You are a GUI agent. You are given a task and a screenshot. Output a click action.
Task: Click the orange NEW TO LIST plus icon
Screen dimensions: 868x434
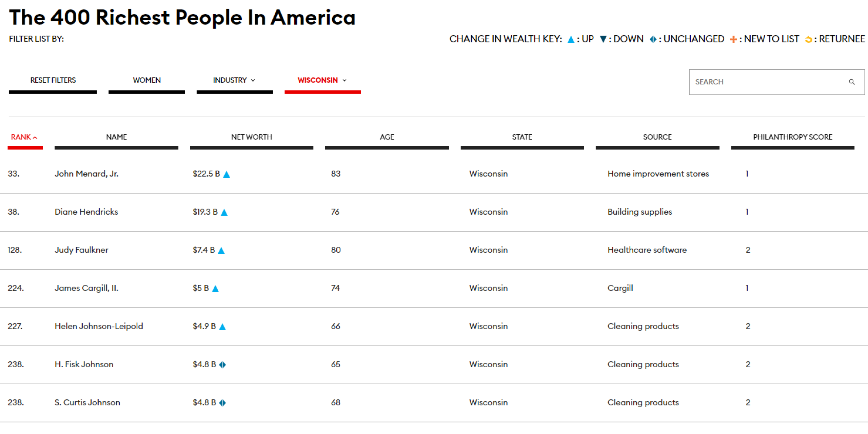pos(733,39)
